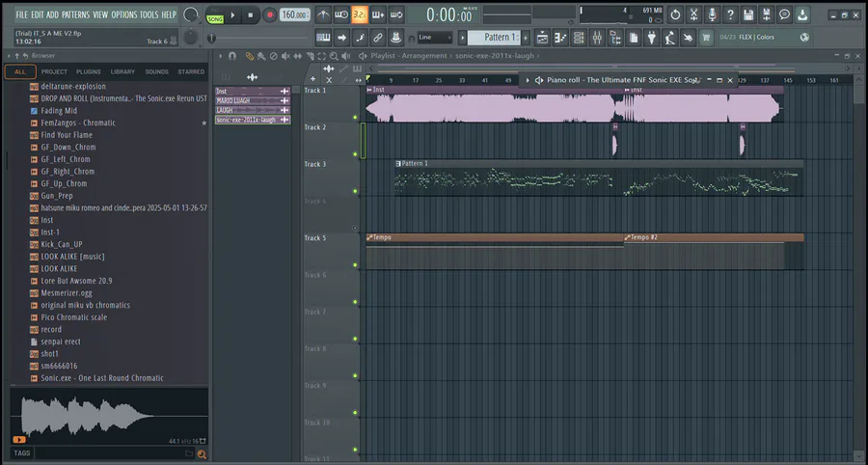Image resolution: width=868 pixels, height=465 pixels.
Task: Open the project picker icon
Action: pos(634,38)
